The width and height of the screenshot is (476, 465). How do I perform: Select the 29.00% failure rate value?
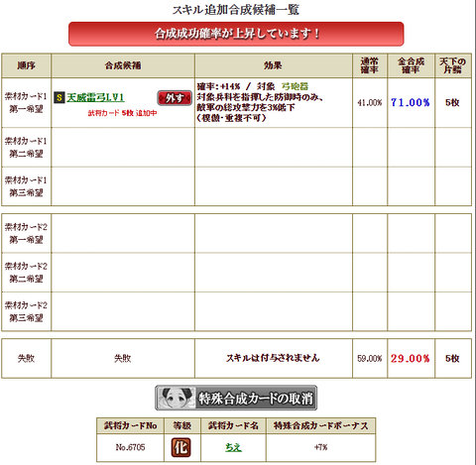pos(411,358)
